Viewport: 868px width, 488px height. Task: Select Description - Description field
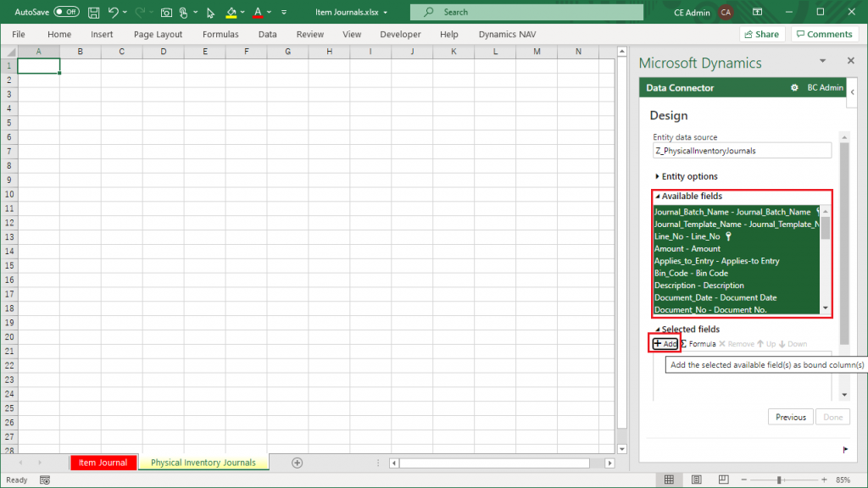click(x=737, y=285)
